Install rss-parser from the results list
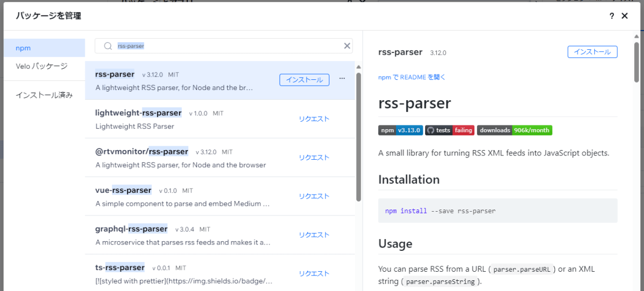Screen dimensions: 644x291 304,80
